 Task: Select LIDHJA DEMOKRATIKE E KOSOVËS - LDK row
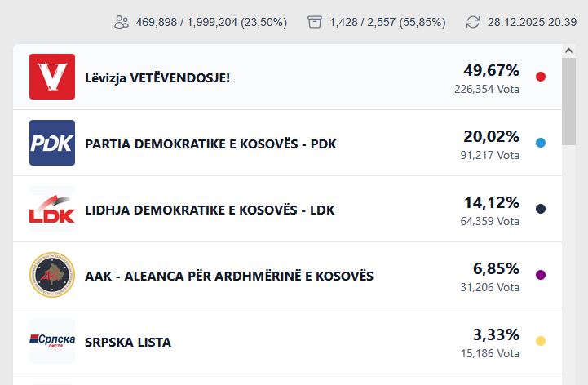point(210,210)
